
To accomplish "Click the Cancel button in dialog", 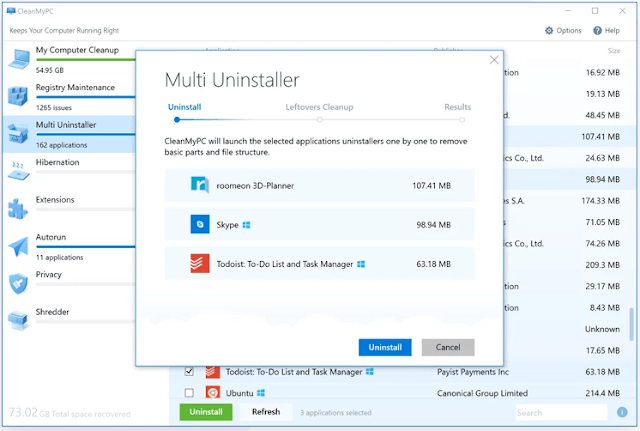I will (x=448, y=347).
